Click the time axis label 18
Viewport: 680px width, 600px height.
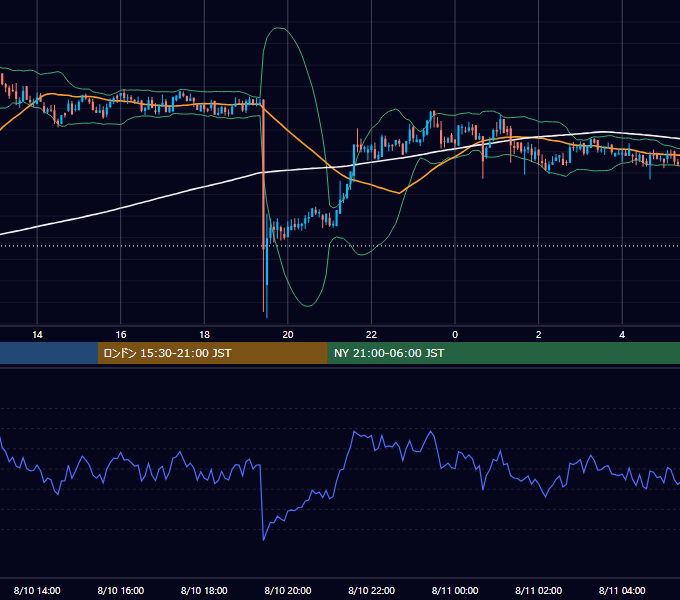coord(204,335)
